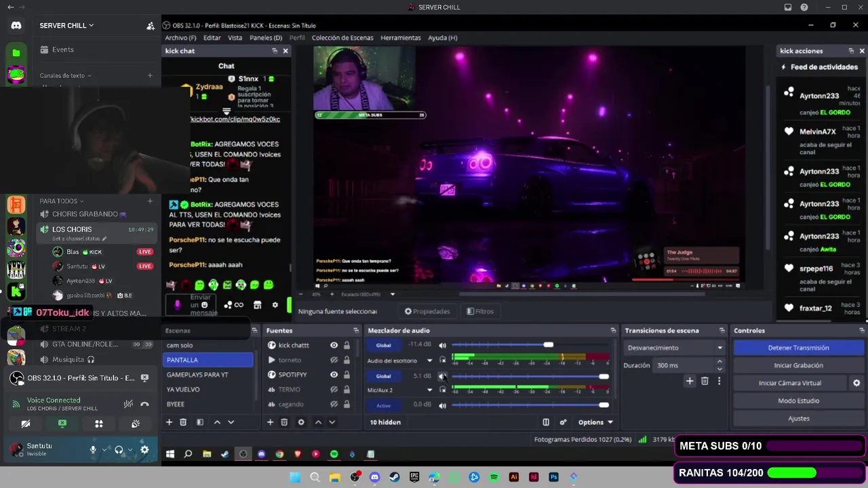Toggle visibility of kick chattt source
Viewport: 868px width, 488px height.
334,346
